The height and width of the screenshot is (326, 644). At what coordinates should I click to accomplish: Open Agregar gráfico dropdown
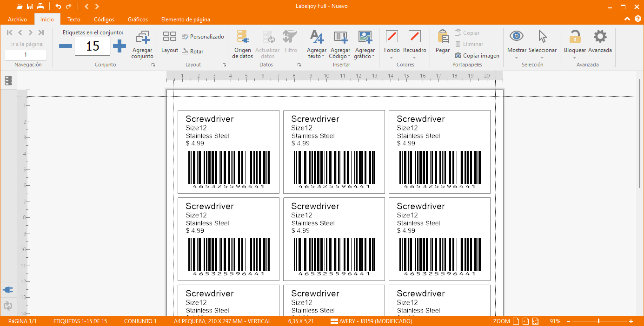(x=365, y=45)
